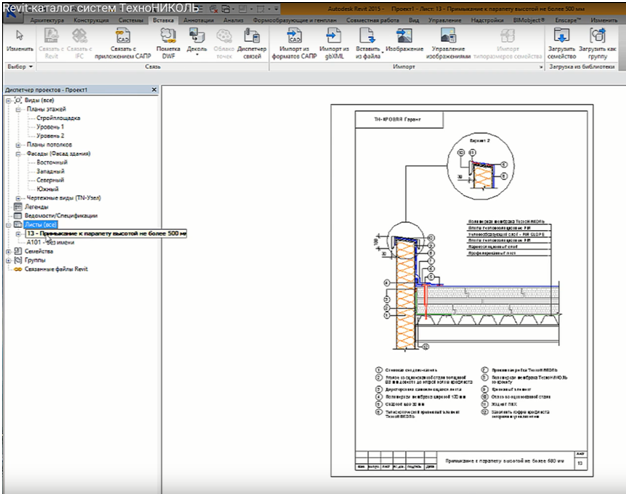Open the Деколь dropdown arrow

click(197, 54)
